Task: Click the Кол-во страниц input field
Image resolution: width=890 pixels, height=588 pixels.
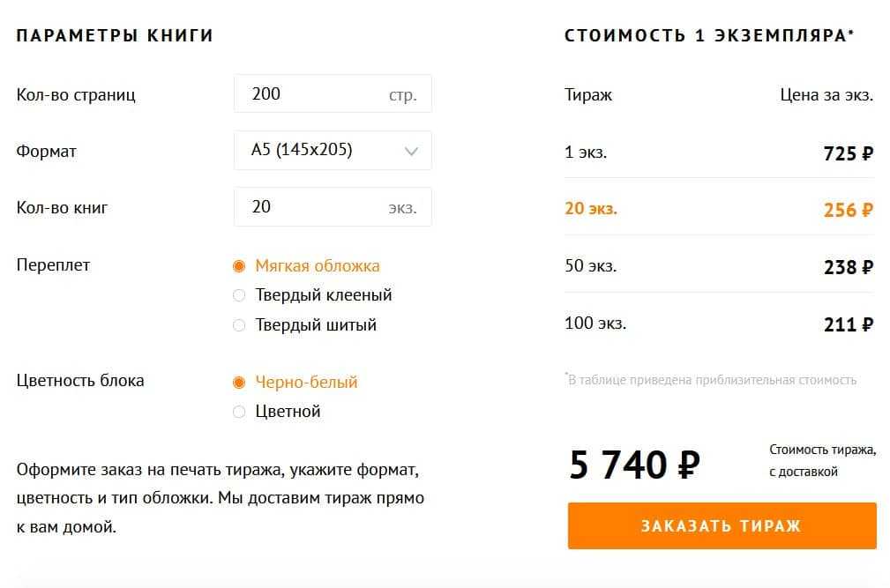Action: (313, 94)
